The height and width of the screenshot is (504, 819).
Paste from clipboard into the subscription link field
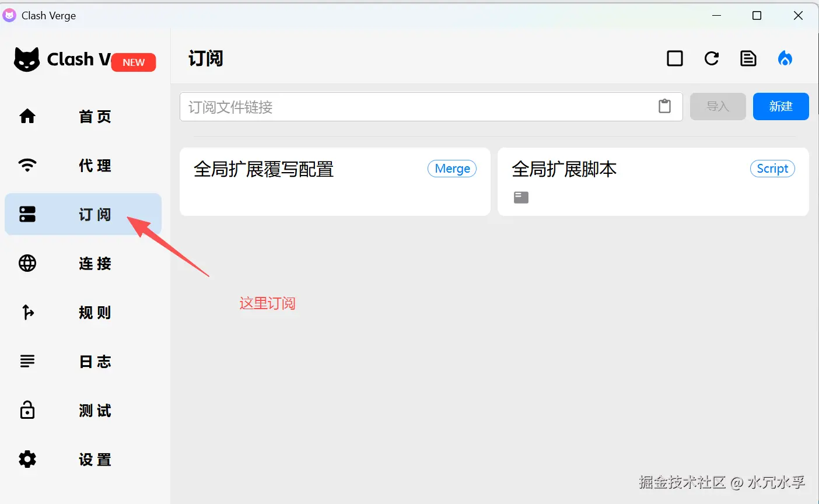(665, 106)
